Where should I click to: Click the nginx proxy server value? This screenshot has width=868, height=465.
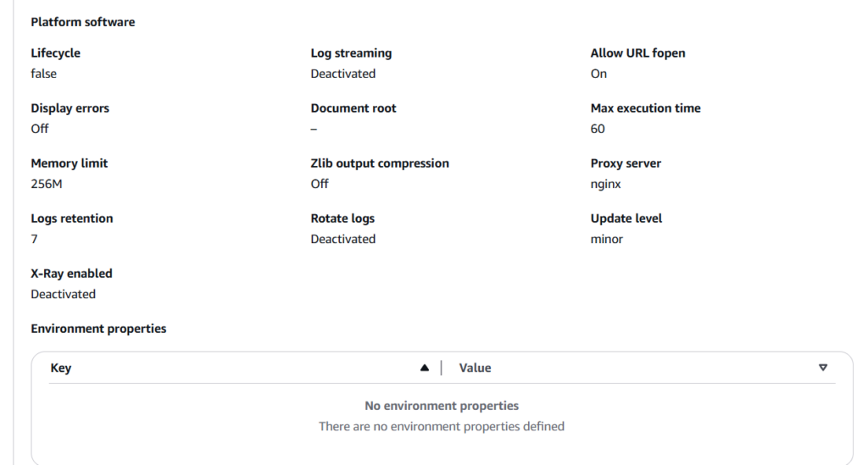click(606, 184)
